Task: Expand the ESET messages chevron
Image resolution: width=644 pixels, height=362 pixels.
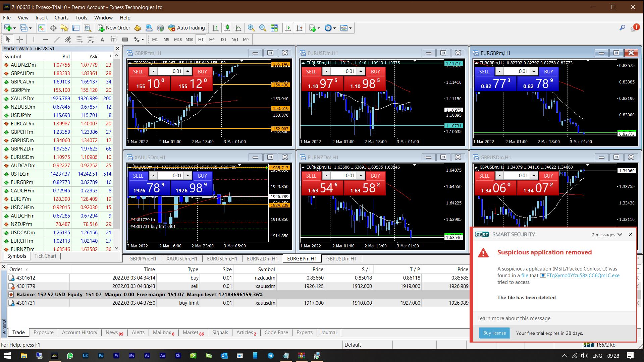Action: (x=620, y=235)
